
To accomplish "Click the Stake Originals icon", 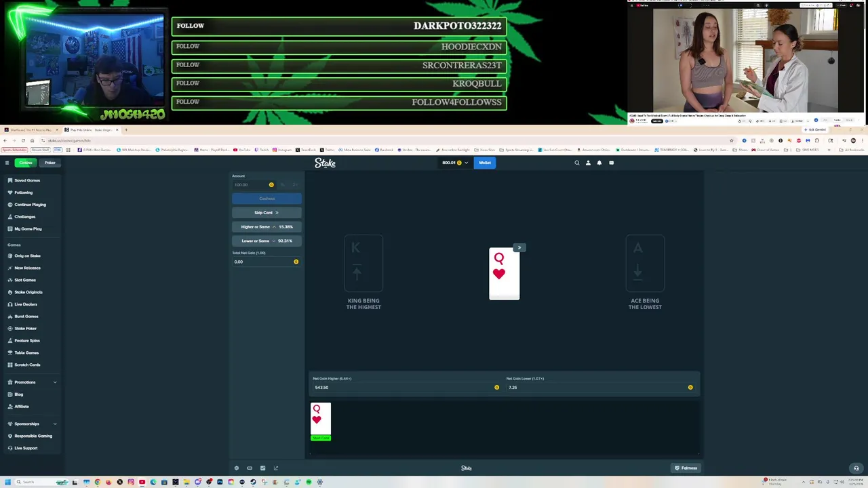I will pos(9,292).
